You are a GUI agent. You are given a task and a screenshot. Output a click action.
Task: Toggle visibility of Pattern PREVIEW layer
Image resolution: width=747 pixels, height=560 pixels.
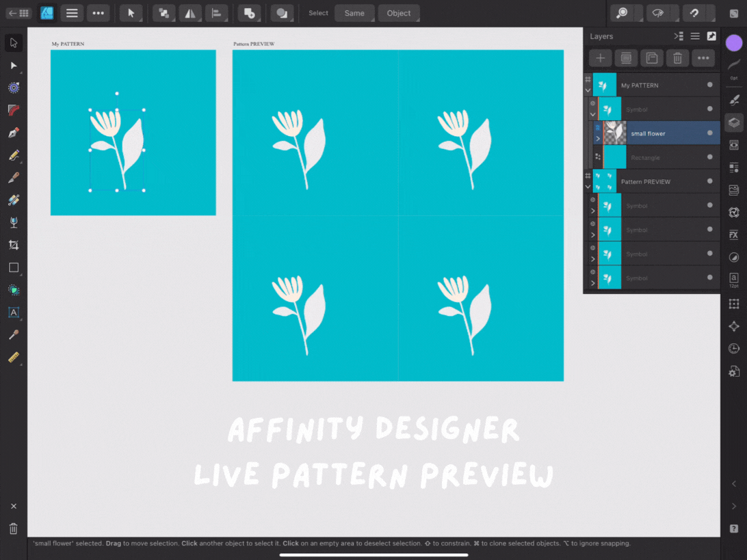click(710, 181)
